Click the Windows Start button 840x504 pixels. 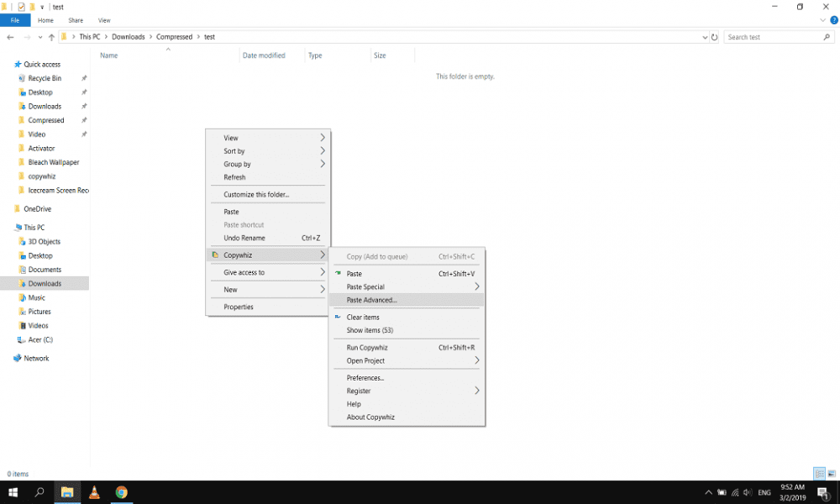(x=12, y=492)
